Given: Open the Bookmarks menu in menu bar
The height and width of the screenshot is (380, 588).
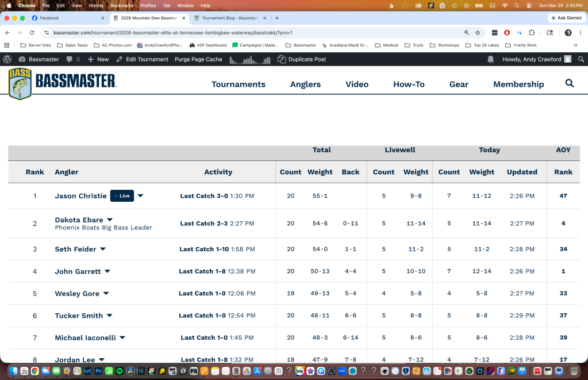Looking at the screenshot, I should click(121, 5).
